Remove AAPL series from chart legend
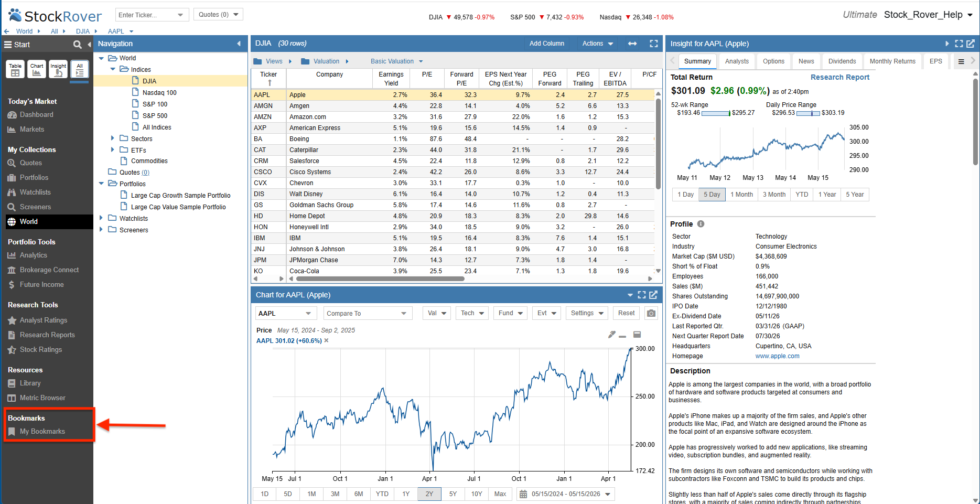The width and height of the screenshot is (980, 504). (326, 341)
